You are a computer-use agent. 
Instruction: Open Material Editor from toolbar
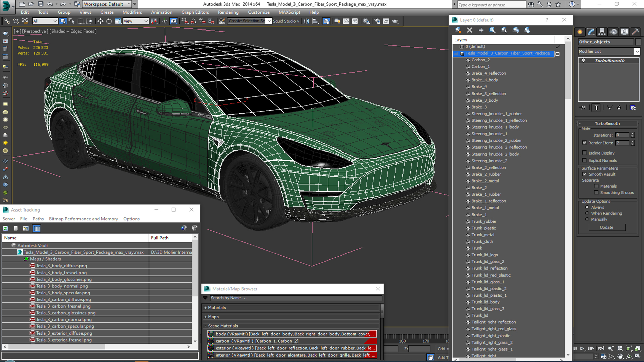(366, 21)
